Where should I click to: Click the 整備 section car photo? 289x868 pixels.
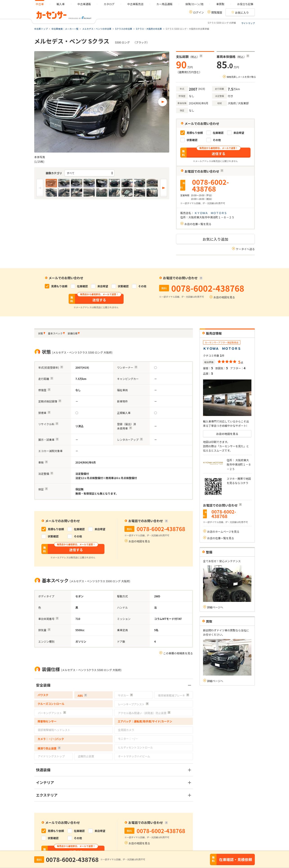[x=227, y=583]
